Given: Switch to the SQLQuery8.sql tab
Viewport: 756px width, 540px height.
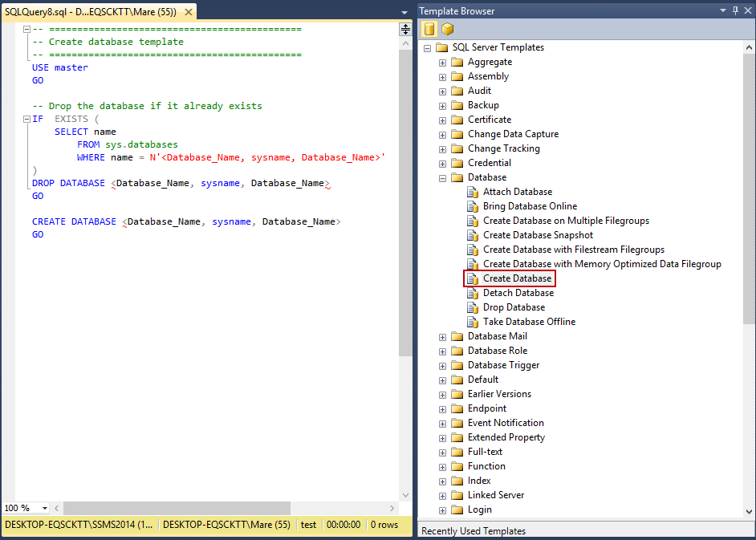Looking at the screenshot, I should pyautogui.click(x=90, y=12).
